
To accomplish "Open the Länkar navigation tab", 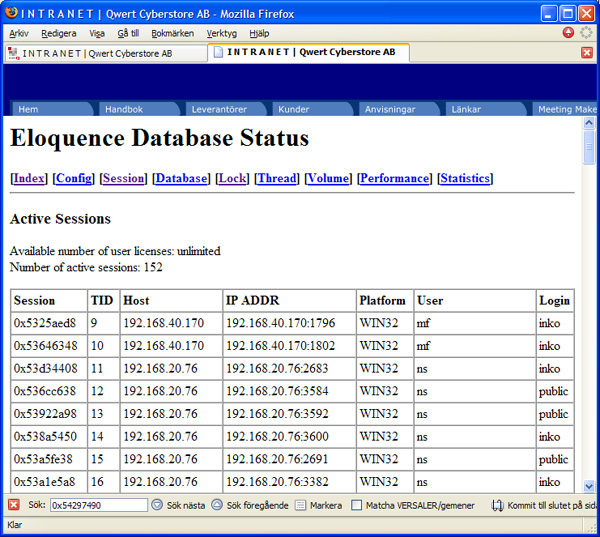I will 485,109.
